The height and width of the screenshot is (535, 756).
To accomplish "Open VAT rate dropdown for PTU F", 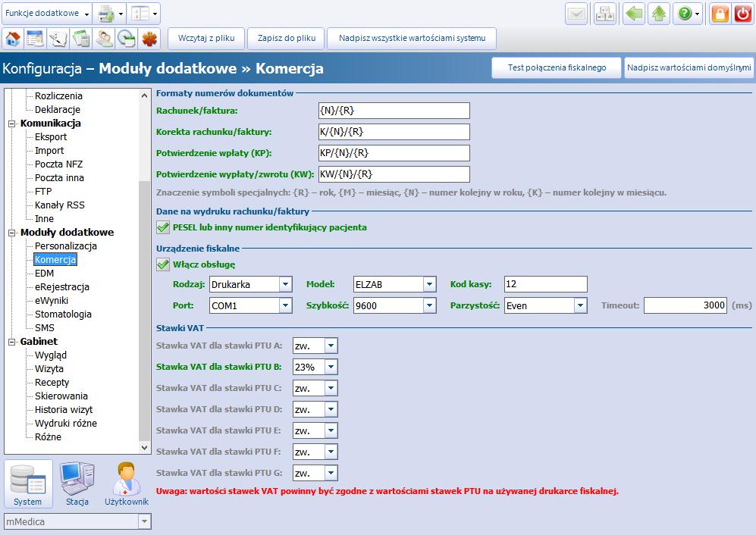I will 331,452.
